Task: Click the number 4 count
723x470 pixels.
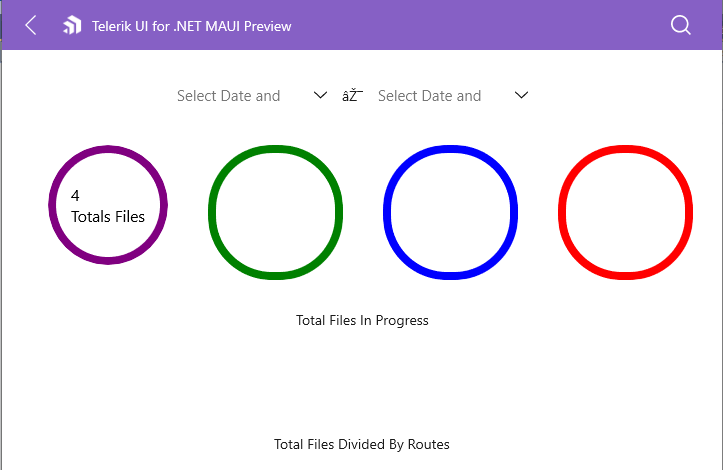Action: coord(75,197)
